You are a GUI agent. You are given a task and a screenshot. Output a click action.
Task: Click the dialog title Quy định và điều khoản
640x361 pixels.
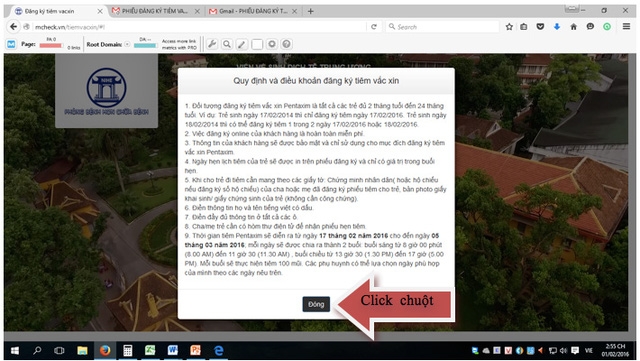pos(316,81)
